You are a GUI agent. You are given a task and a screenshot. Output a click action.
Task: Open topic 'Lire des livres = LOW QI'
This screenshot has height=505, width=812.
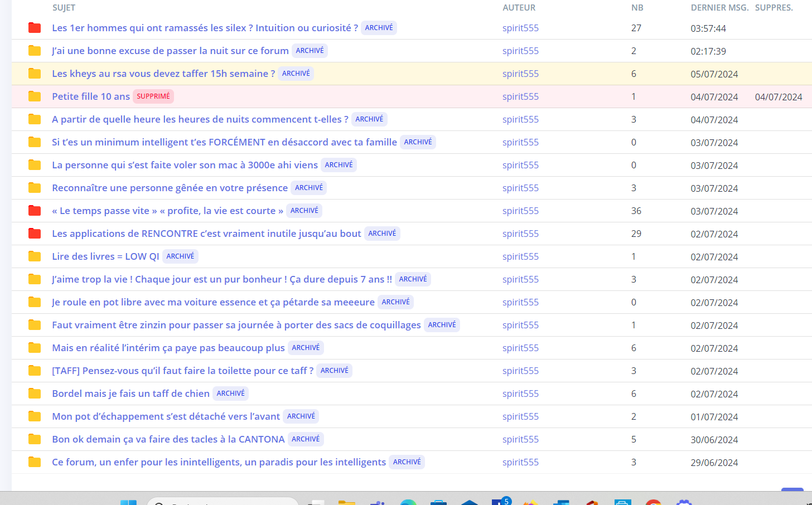pyautogui.click(x=105, y=256)
